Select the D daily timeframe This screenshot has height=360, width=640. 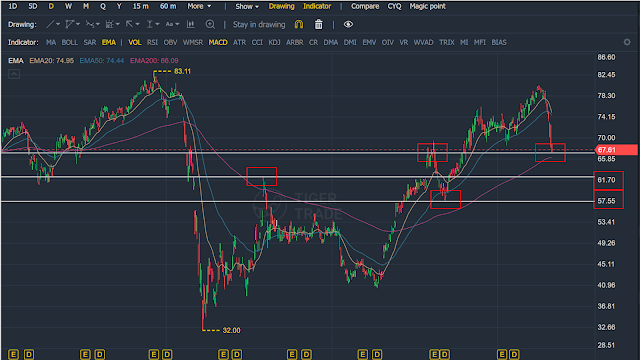click(x=51, y=7)
